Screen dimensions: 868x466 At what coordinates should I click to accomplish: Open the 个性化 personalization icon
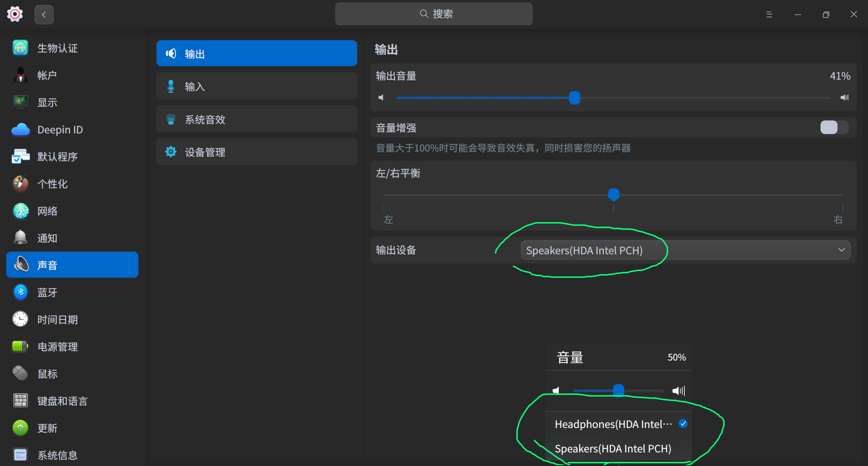(20, 183)
